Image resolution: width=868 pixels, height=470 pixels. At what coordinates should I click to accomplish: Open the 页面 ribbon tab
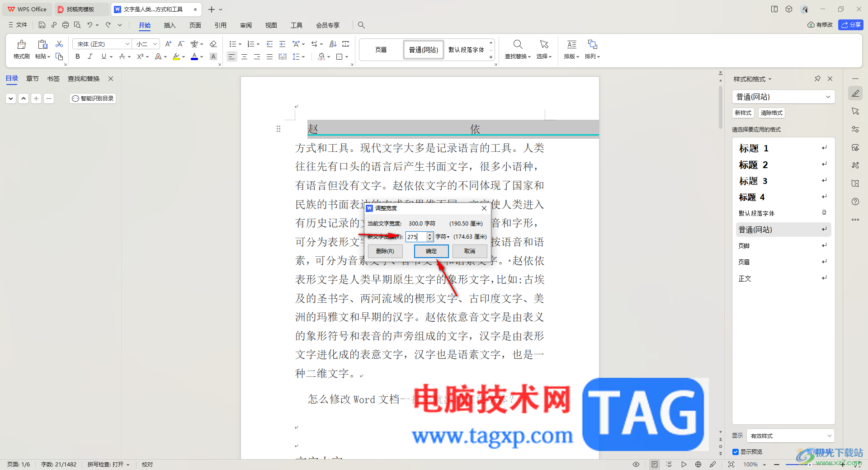195,25
